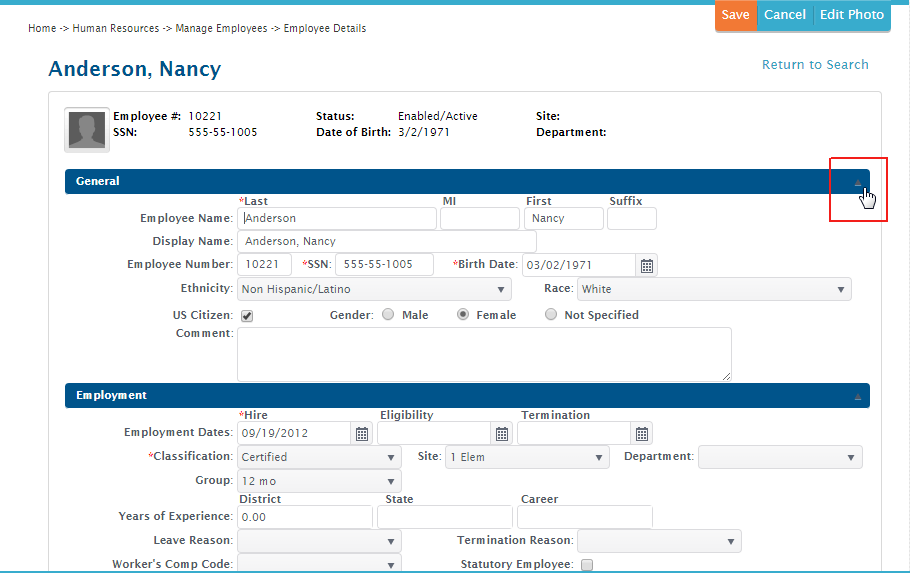Click the Edit Photo button

point(852,15)
